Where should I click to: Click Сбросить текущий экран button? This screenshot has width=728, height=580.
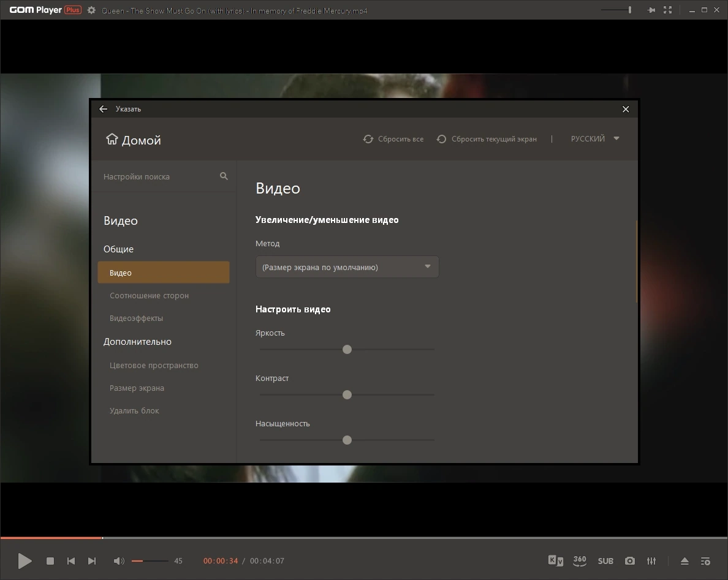coord(487,139)
